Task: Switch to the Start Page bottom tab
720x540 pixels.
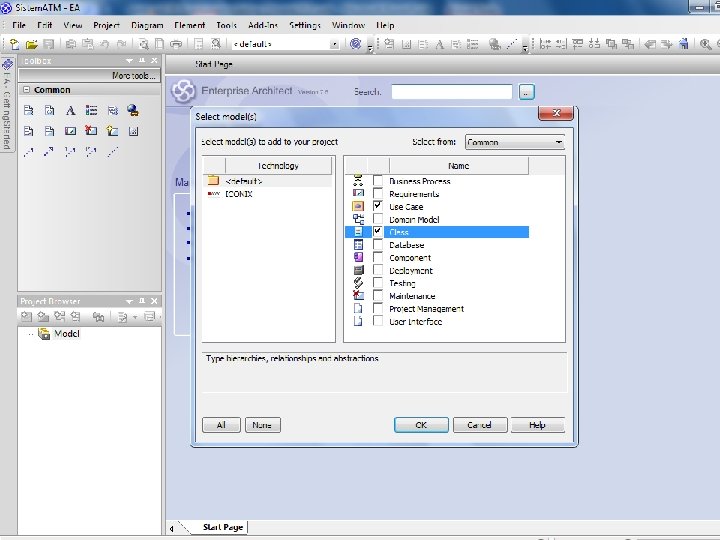Action: pyautogui.click(x=223, y=527)
